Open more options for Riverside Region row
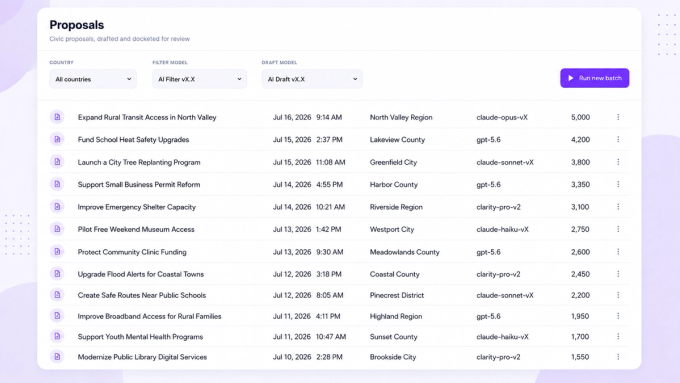 (x=618, y=206)
